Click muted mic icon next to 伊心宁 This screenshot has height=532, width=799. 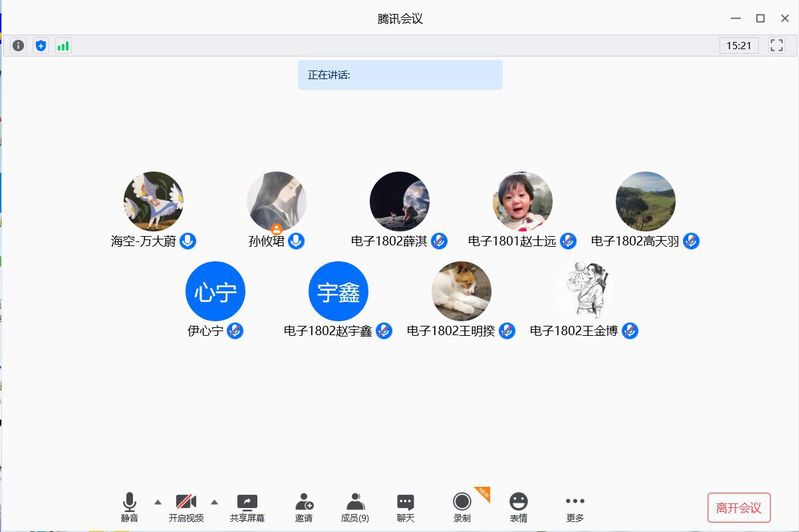[x=235, y=331]
